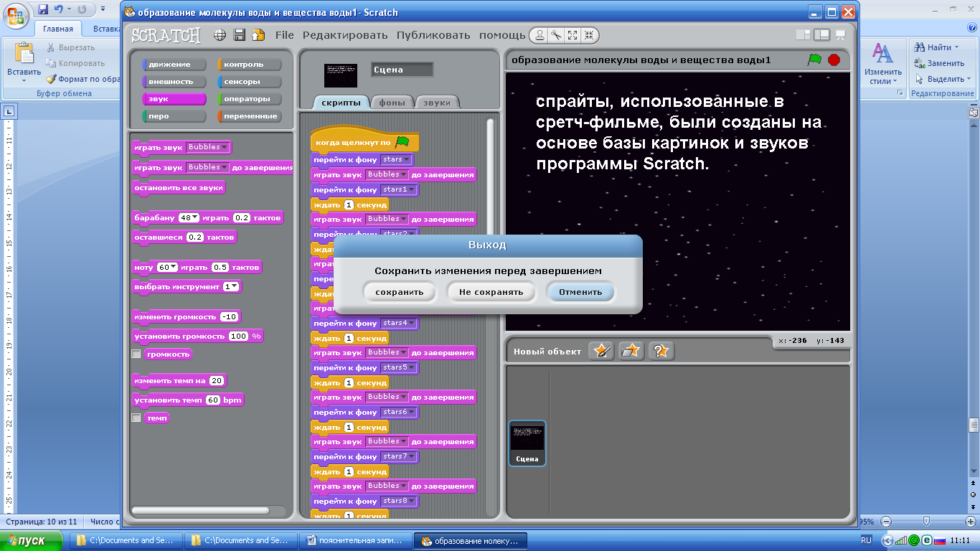This screenshot has height=551, width=980.
Task: Click Заменить in Word ribbon
Action: click(x=940, y=63)
